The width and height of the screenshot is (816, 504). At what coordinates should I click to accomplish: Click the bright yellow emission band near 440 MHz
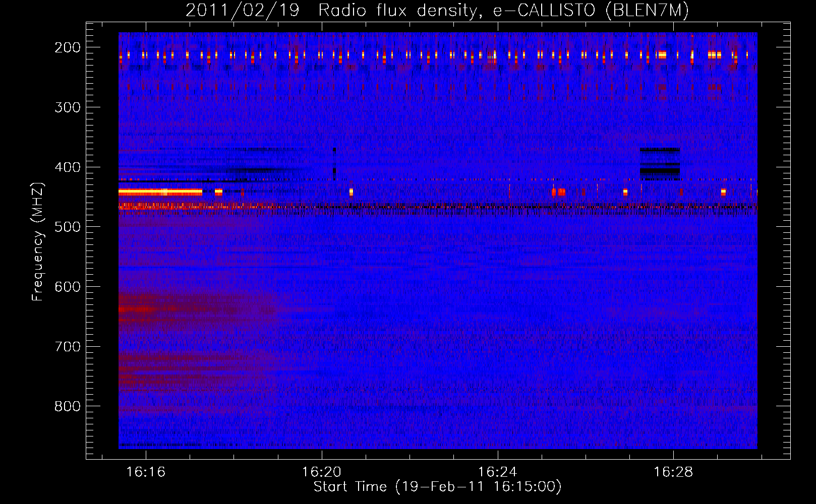[x=160, y=192]
